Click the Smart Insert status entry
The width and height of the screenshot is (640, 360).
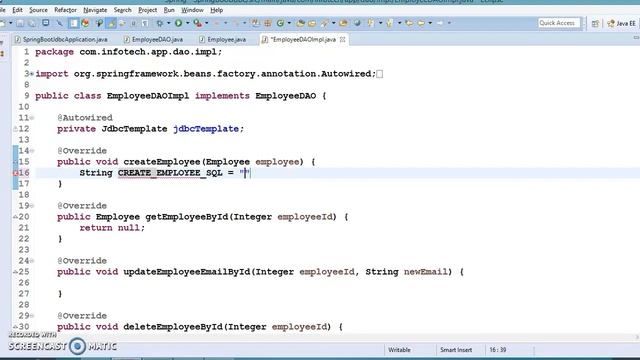click(x=456, y=350)
